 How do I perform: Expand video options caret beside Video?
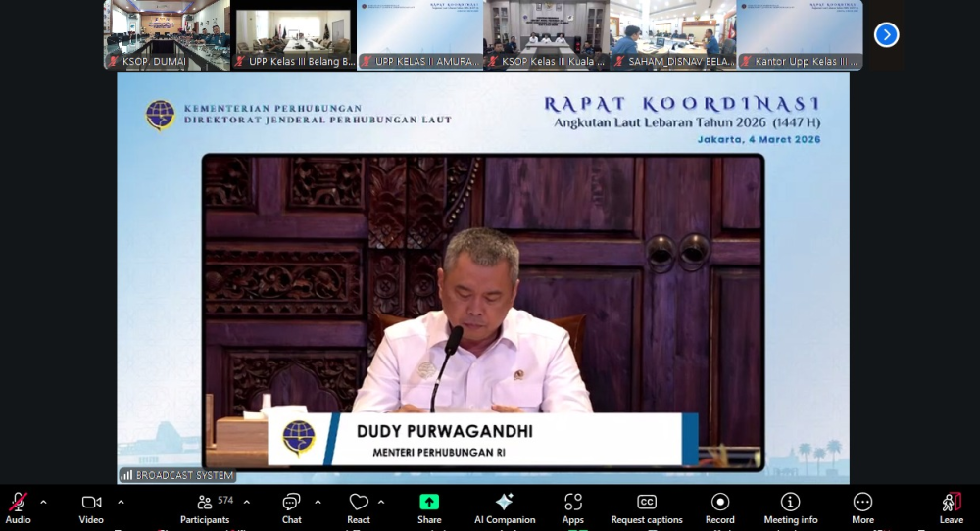(121, 502)
